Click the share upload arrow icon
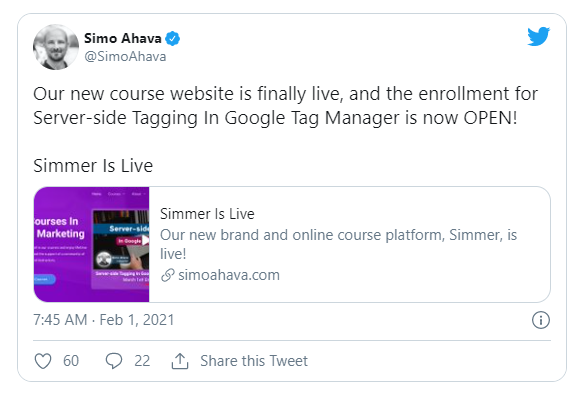581x395 pixels. click(x=180, y=361)
